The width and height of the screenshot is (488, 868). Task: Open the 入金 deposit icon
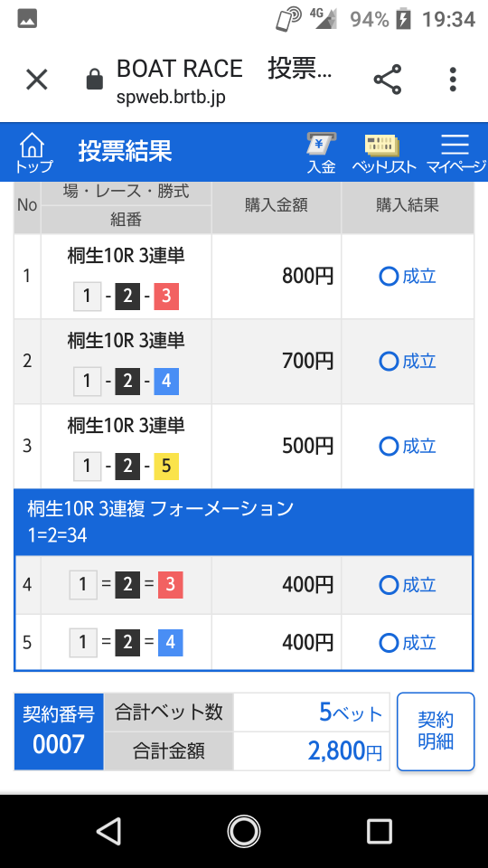[322, 153]
